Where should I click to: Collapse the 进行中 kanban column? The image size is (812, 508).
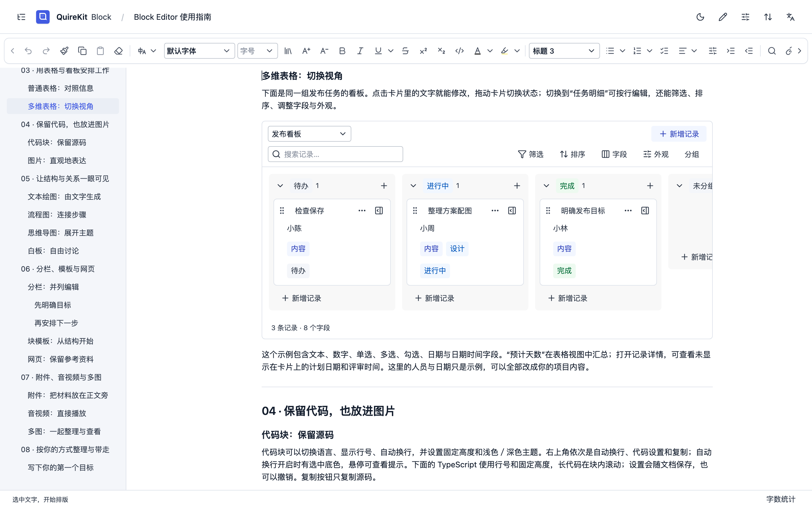coord(413,186)
